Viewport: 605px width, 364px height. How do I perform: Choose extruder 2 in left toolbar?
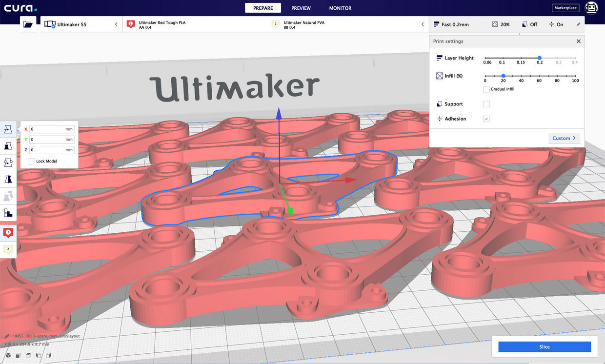pos(8,249)
